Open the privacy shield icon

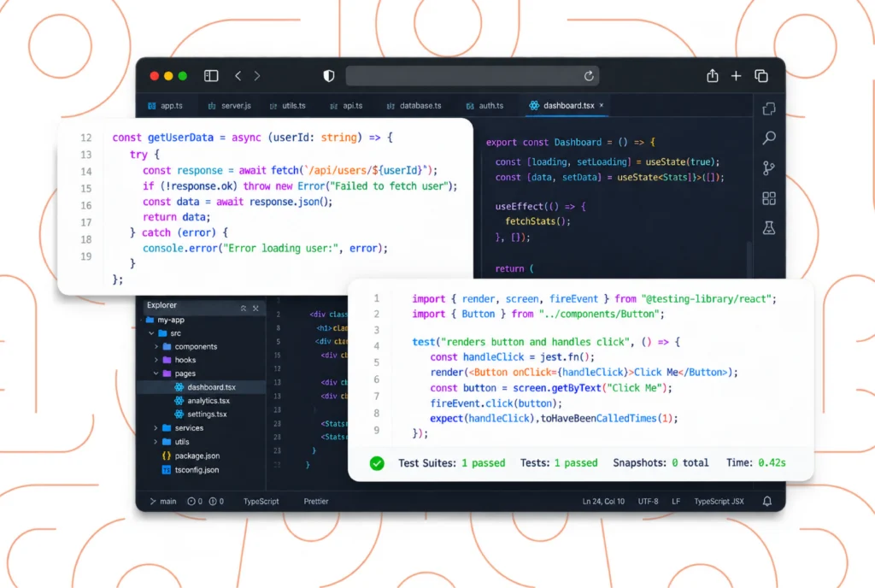point(329,76)
